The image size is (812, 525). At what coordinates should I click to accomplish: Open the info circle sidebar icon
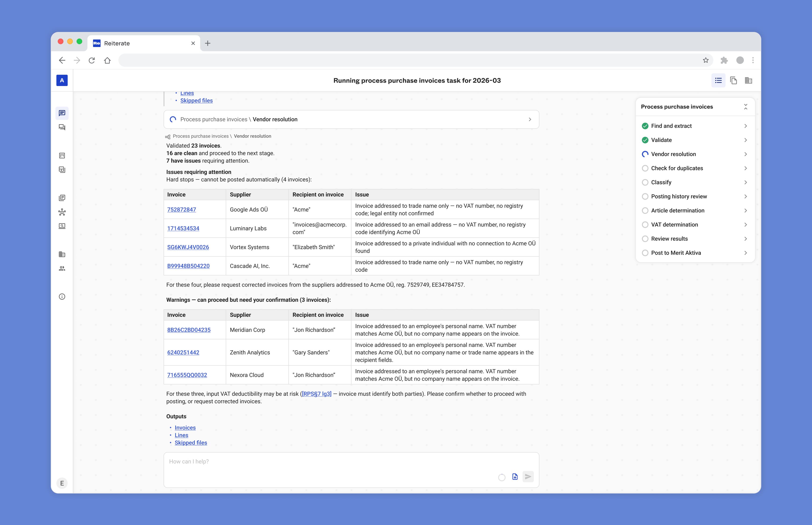pyautogui.click(x=62, y=297)
